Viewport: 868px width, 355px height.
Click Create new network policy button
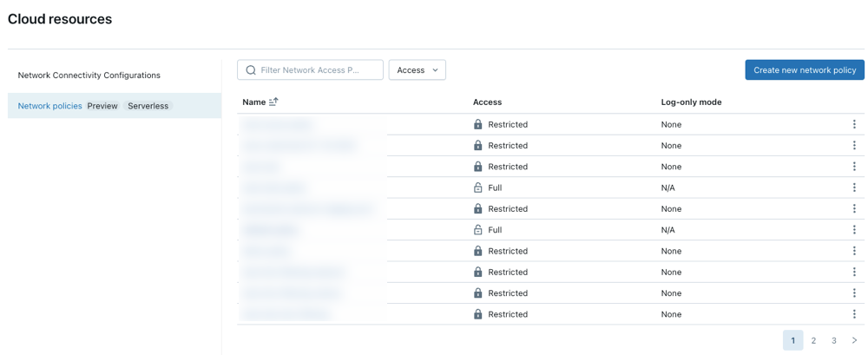pyautogui.click(x=805, y=69)
